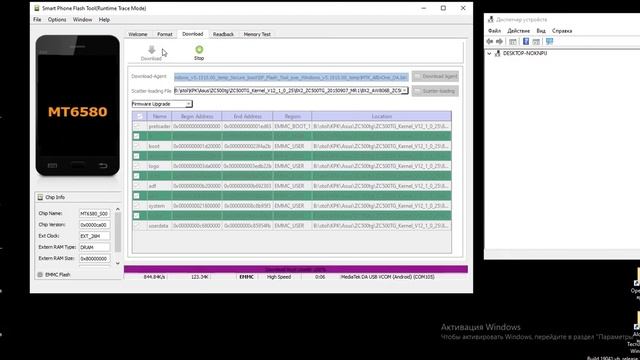Click the Extern RAM Size field

(x=94, y=259)
